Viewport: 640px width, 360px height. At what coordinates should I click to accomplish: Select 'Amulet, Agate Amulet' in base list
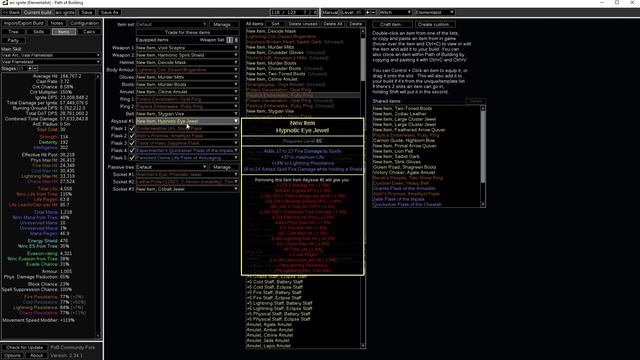(x=269, y=324)
